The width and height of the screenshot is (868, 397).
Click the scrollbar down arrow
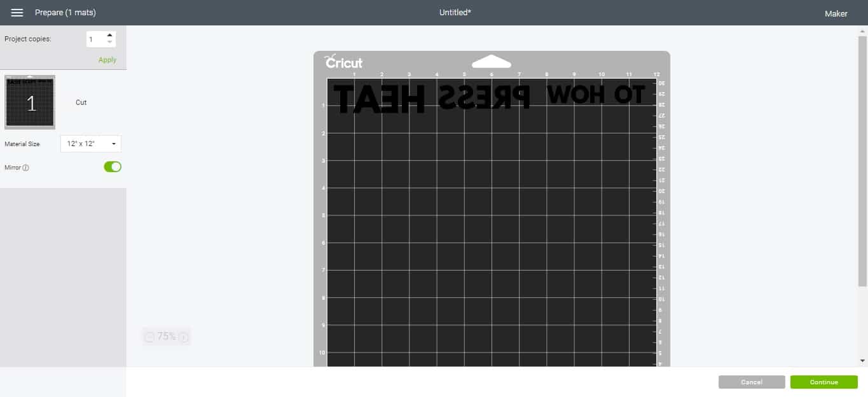click(862, 361)
